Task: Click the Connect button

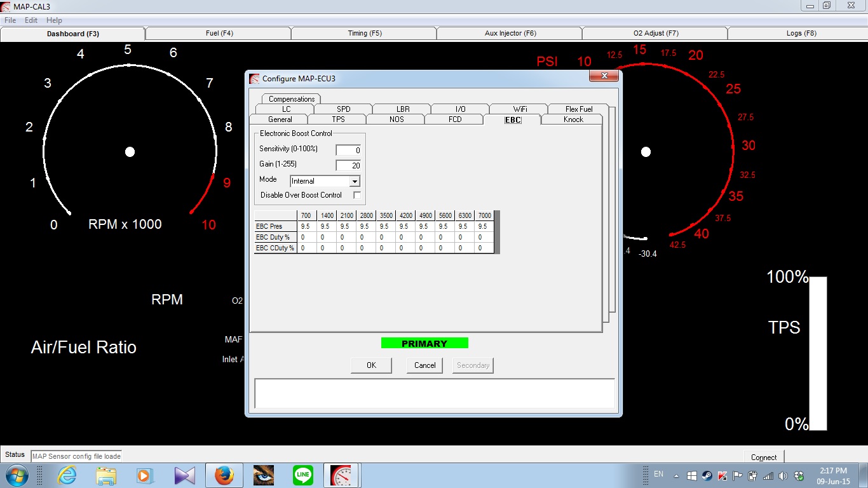Action: (763, 456)
